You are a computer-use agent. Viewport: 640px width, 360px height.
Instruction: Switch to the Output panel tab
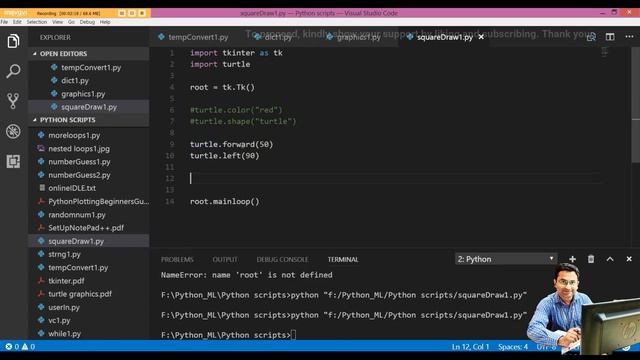coord(225,260)
